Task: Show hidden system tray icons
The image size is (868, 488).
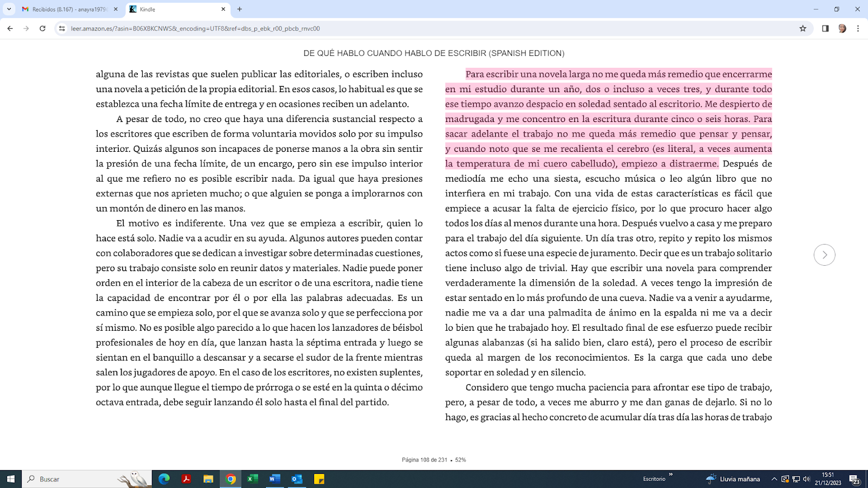Action: (774, 479)
